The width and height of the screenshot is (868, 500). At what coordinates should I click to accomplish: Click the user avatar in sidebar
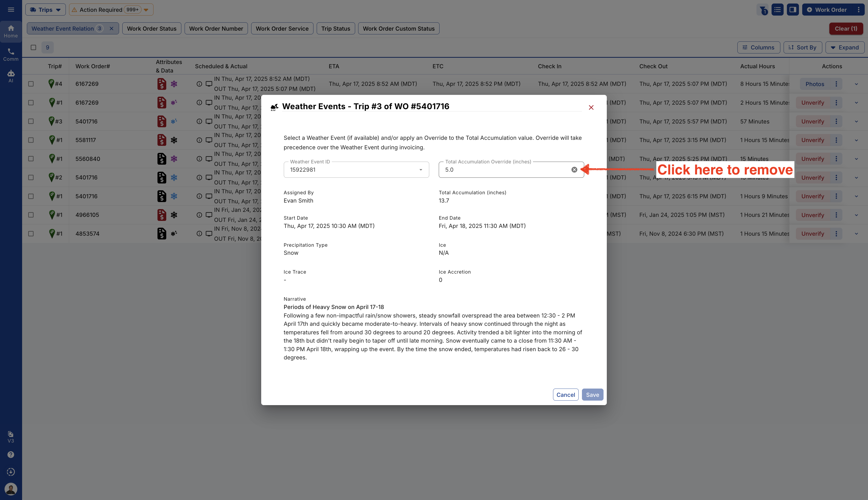coord(11,489)
